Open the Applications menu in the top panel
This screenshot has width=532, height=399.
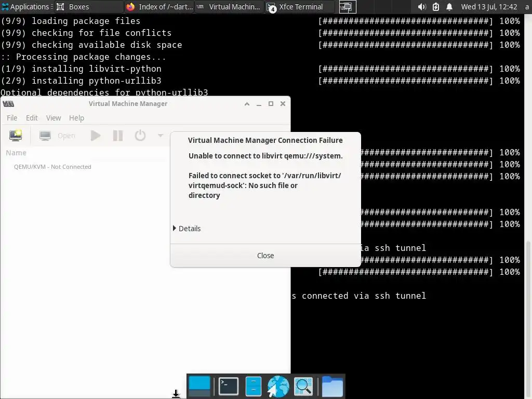(x=26, y=7)
